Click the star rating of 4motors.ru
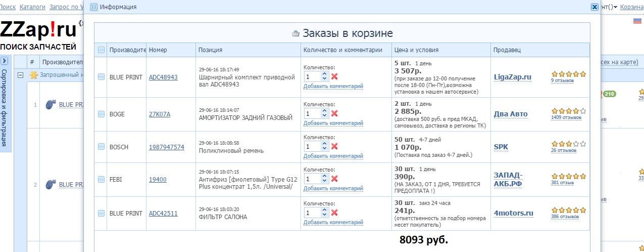 click(569, 210)
